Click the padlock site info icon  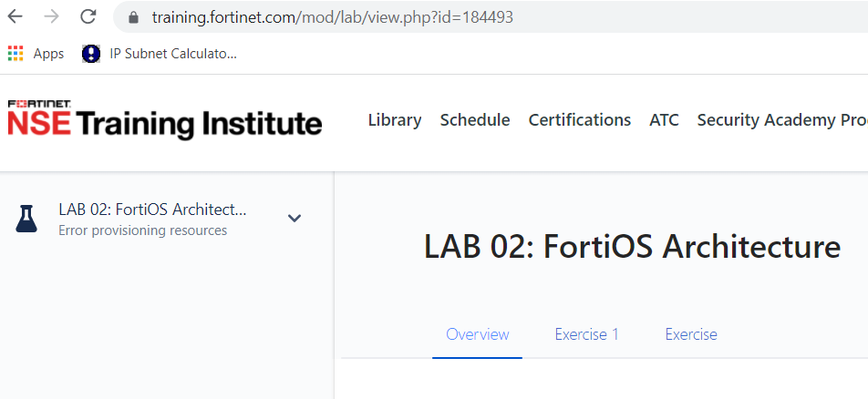point(133,17)
